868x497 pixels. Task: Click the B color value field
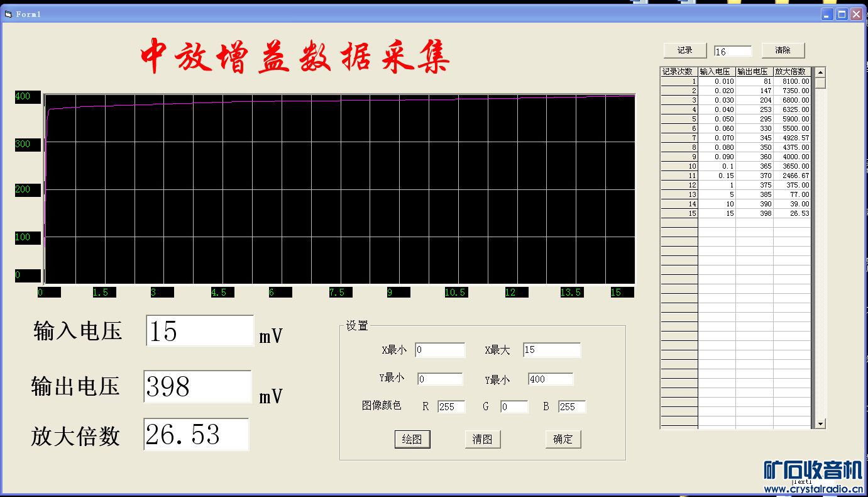click(x=572, y=406)
